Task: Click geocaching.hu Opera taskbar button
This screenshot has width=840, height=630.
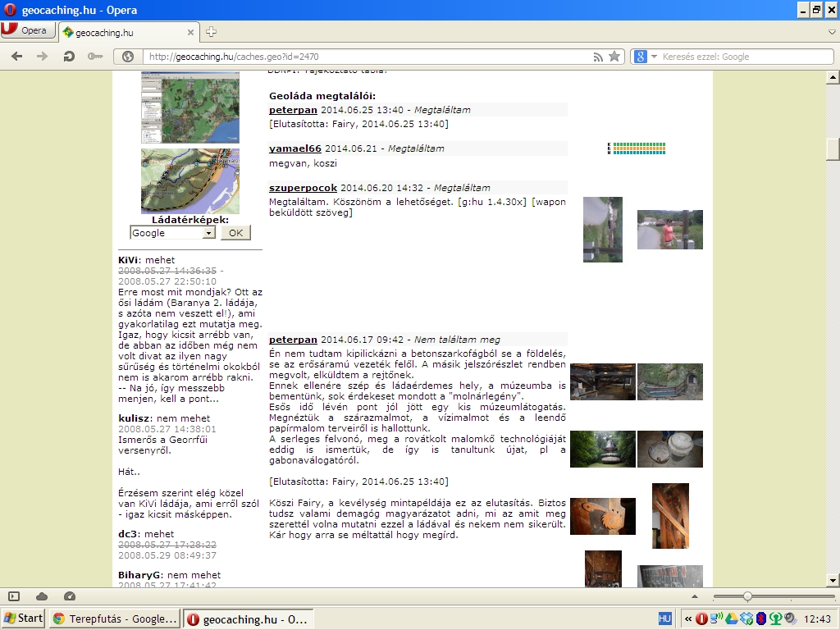Action: click(248, 619)
